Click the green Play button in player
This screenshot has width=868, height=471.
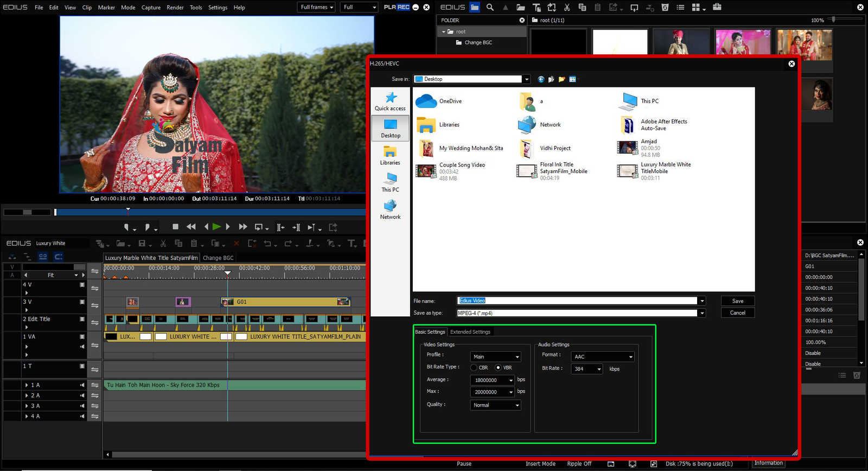(216, 227)
